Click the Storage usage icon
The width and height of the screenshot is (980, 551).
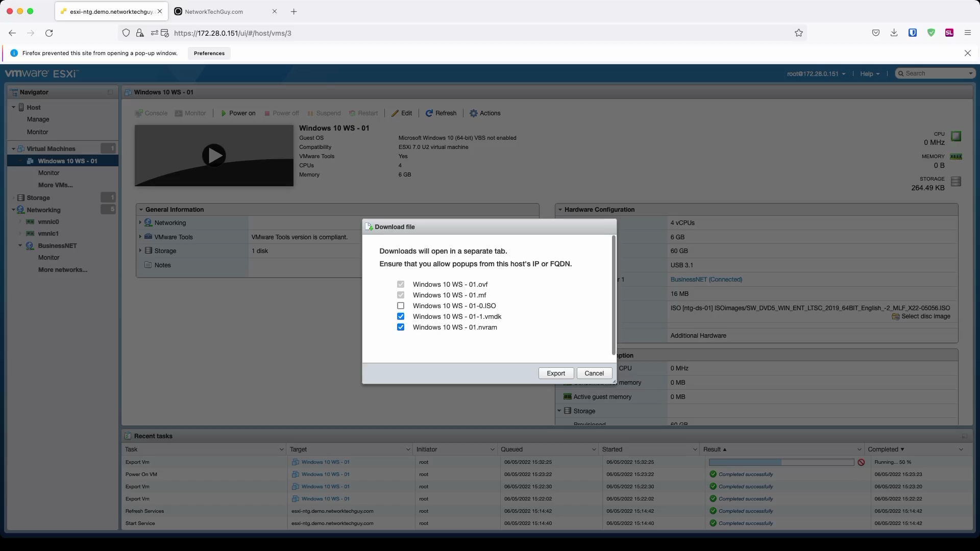[956, 181]
